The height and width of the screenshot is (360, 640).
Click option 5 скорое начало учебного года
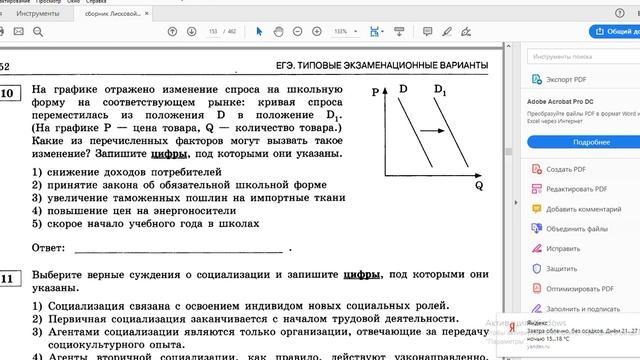click(145, 224)
